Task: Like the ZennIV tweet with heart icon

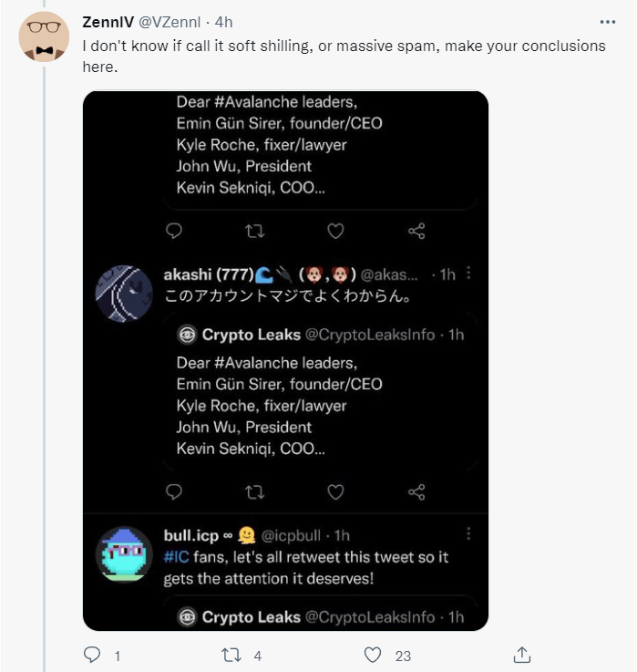Action: (372, 655)
